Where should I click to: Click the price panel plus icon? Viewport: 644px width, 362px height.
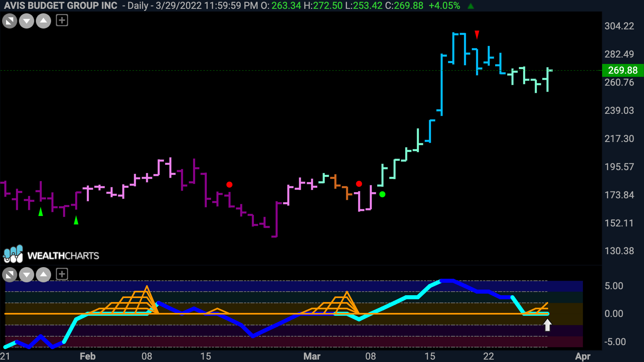[62, 20]
